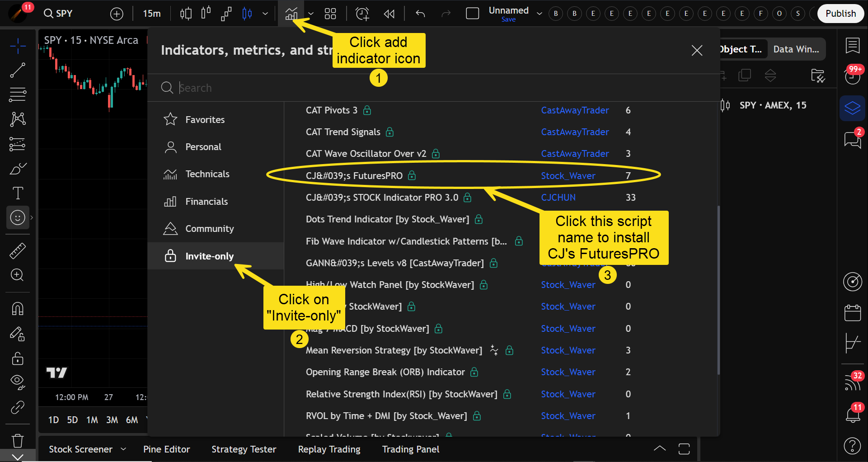Open the Alerts bell icon
The width and height of the screenshot is (868, 462).
[x=853, y=414]
